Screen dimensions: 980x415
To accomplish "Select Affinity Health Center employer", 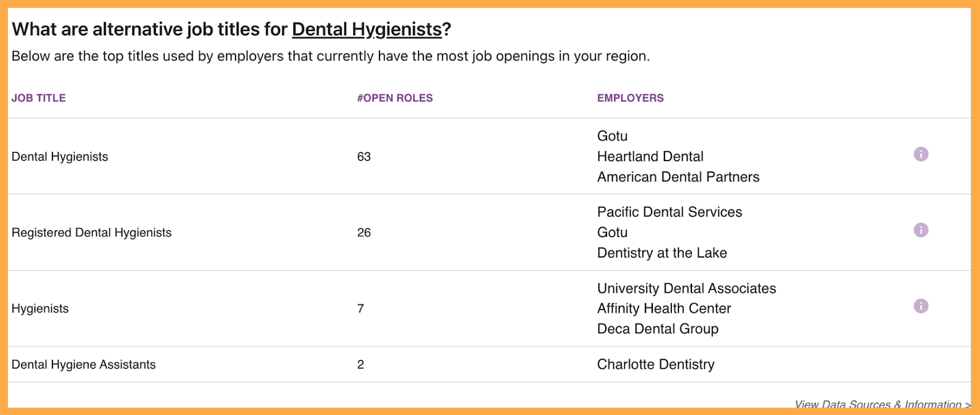I will (664, 308).
